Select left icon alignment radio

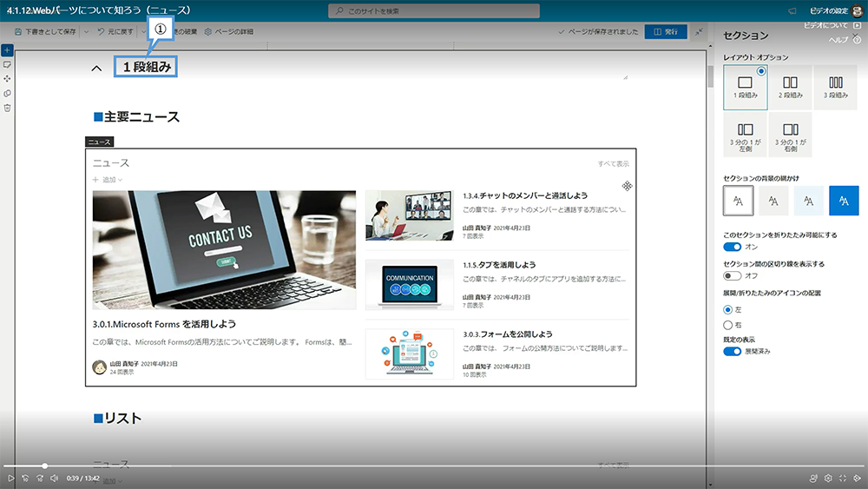[728, 309]
